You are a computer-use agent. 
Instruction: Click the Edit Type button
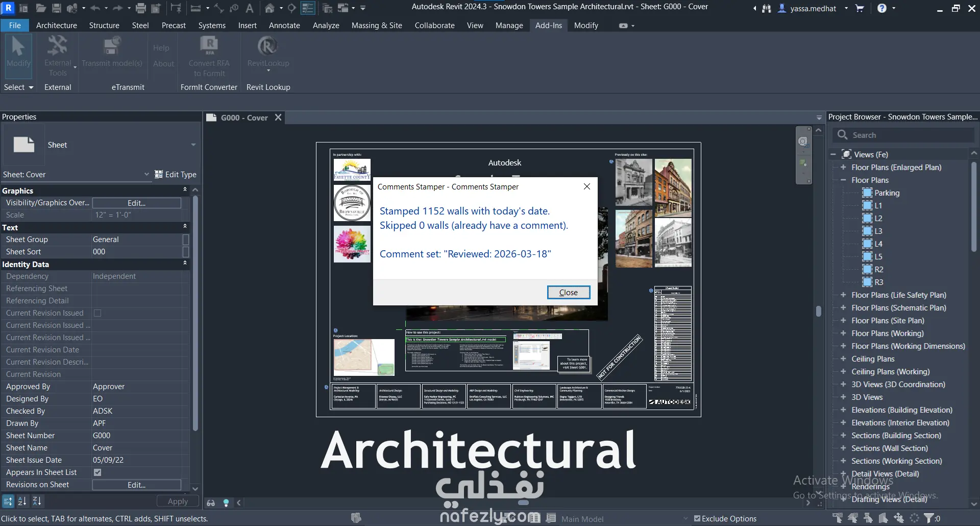pos(176,174)
